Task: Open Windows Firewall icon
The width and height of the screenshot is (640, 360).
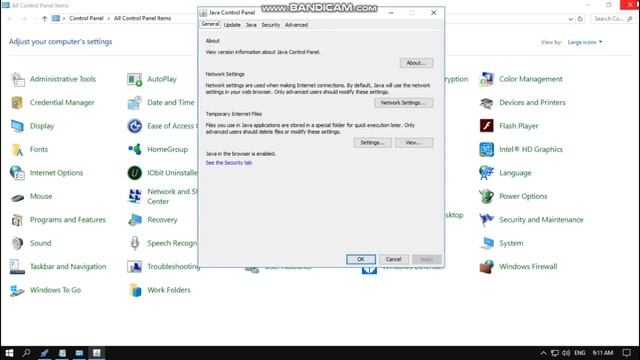Action: (487, 267)
